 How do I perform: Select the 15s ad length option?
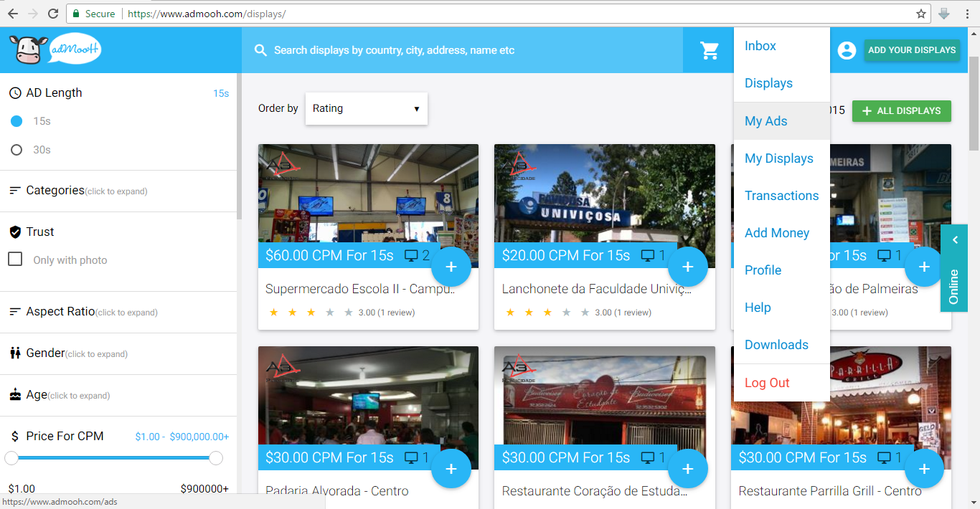click(17, 121)
